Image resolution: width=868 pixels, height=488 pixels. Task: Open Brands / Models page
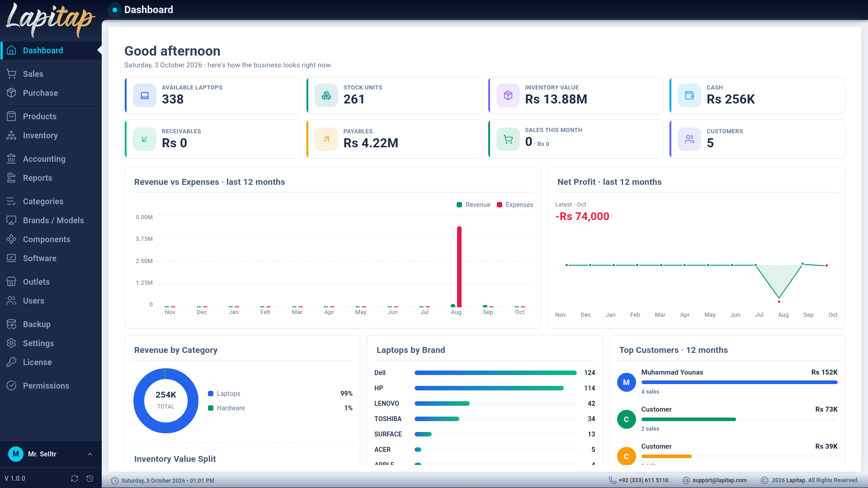coord(51,220)
